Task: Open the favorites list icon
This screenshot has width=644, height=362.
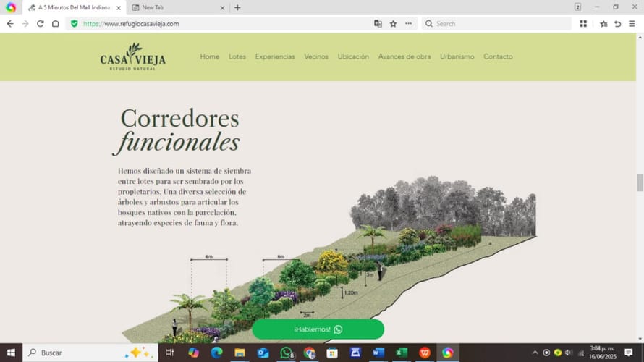Action: click(603, 24)
